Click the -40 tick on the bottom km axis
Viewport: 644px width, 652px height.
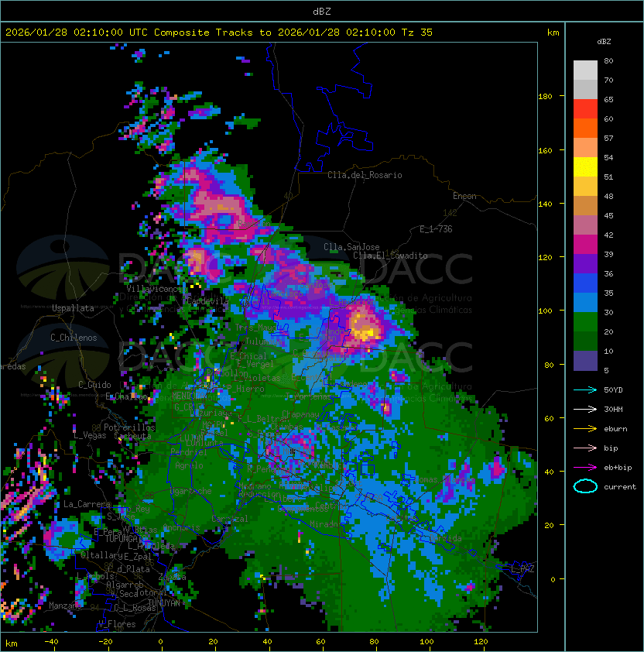51,642
